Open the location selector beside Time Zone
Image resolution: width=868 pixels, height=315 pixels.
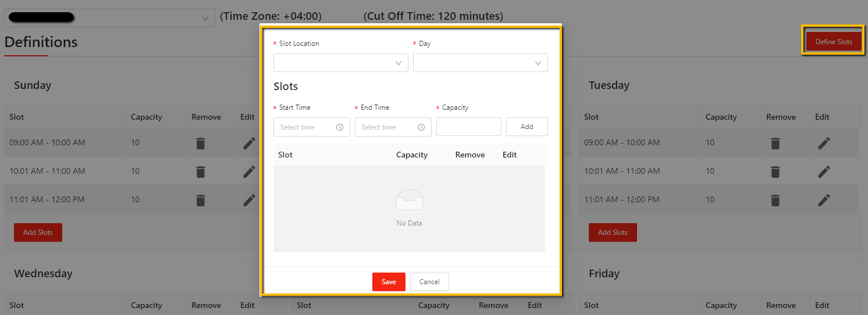[x=109, y=18]
